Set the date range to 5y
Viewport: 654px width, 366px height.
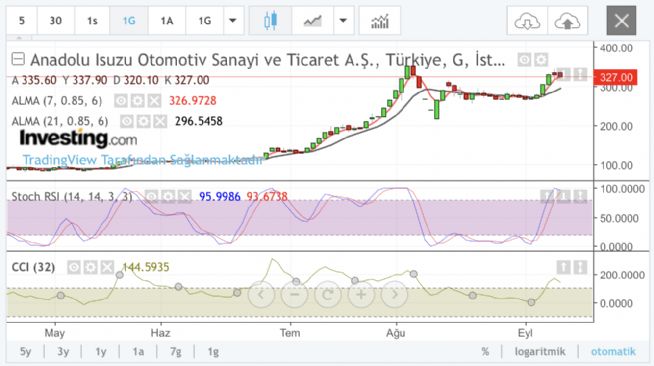click(25, 352)
